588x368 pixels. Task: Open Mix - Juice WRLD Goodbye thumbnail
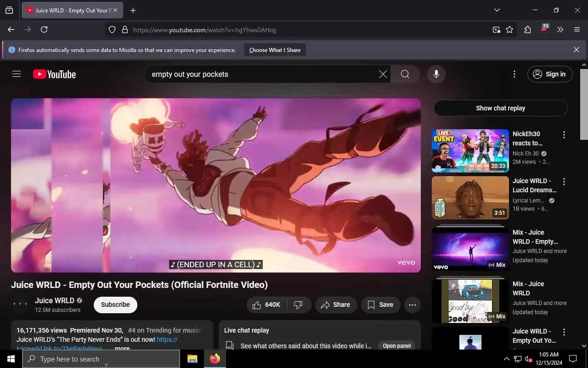click(470, 300)
